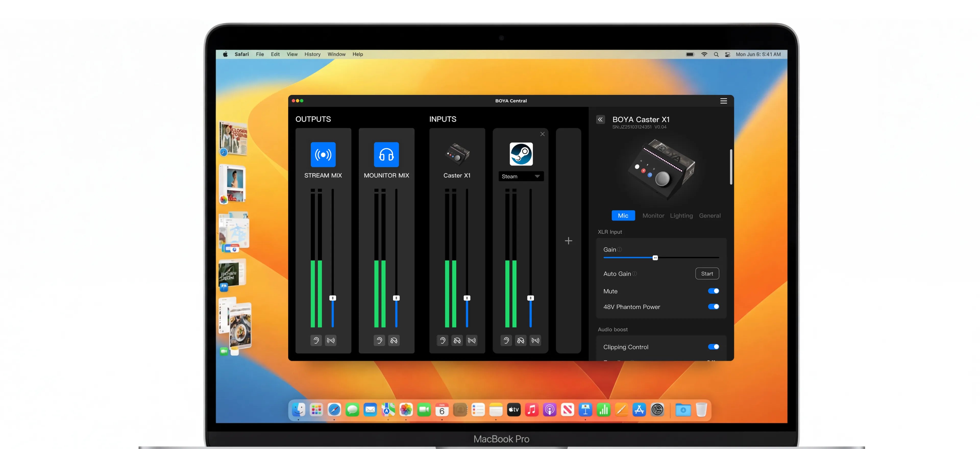Open the Steam input source dropdown
The width and height of the screenshot is (980, 449).
(x=521, y=176)
